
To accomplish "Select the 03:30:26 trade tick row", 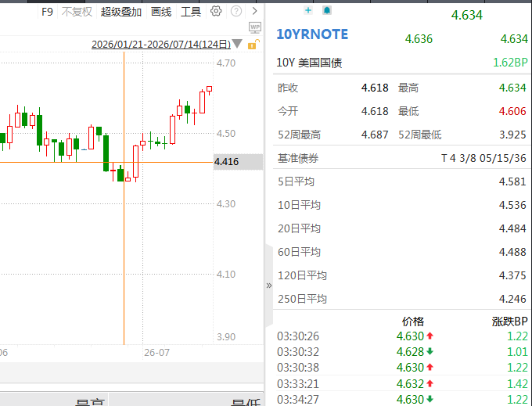I will pos(402,336).
